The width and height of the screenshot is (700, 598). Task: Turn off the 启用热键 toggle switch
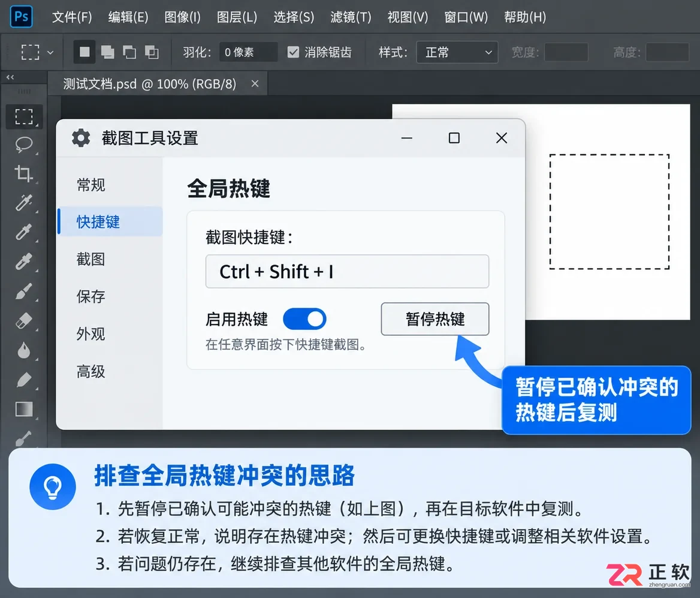pos(304,319)
